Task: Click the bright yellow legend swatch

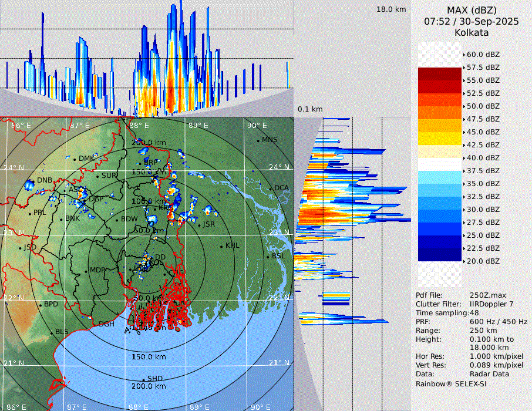Action: [x=440, y=138]
